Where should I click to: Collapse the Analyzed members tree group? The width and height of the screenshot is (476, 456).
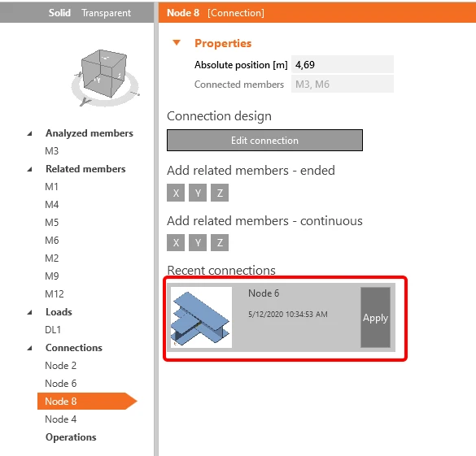29,133
